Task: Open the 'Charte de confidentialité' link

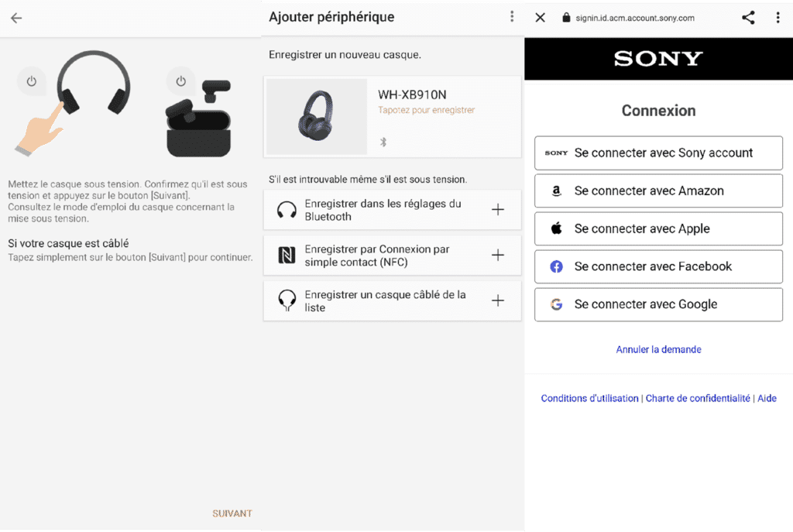Action: pos(698,399)
